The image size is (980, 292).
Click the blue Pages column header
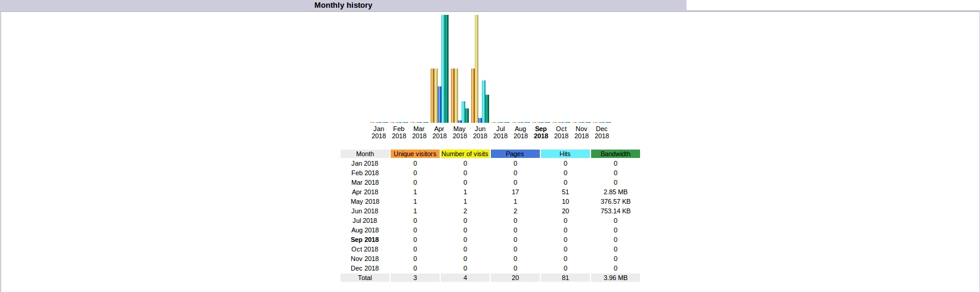click(515, 154)
